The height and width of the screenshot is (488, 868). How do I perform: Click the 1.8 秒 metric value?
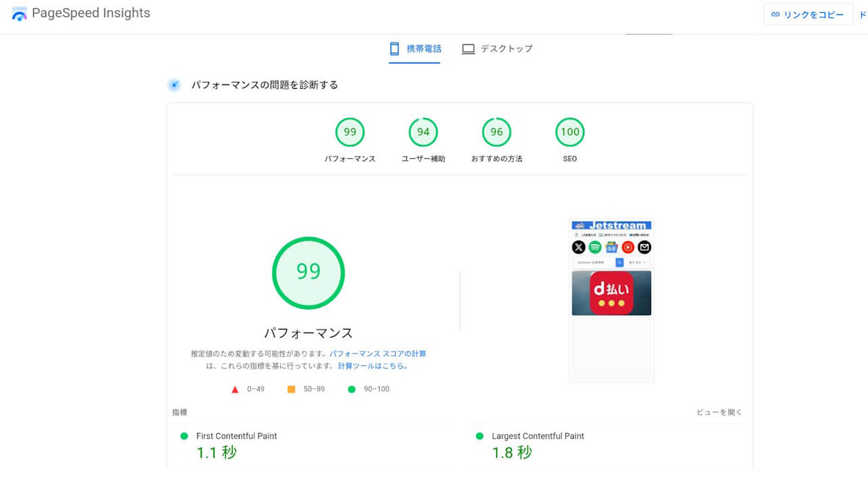tap(512, 453)
